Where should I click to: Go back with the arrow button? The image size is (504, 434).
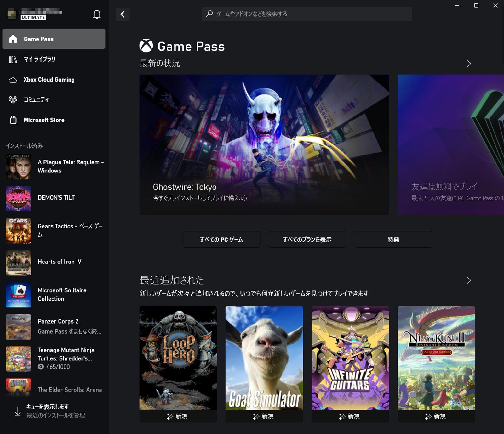click(123, 14)
